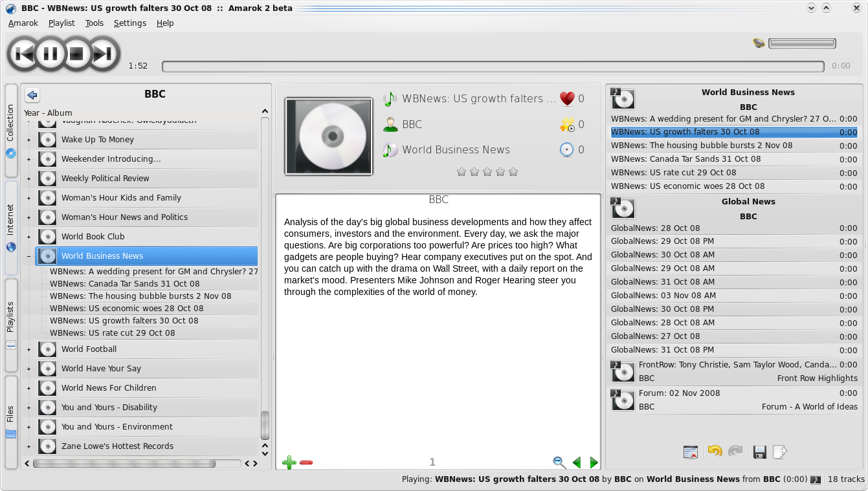Expand the World Have Your Say node
This screenshot has width=868, height=491.
[x=28, y=369]
